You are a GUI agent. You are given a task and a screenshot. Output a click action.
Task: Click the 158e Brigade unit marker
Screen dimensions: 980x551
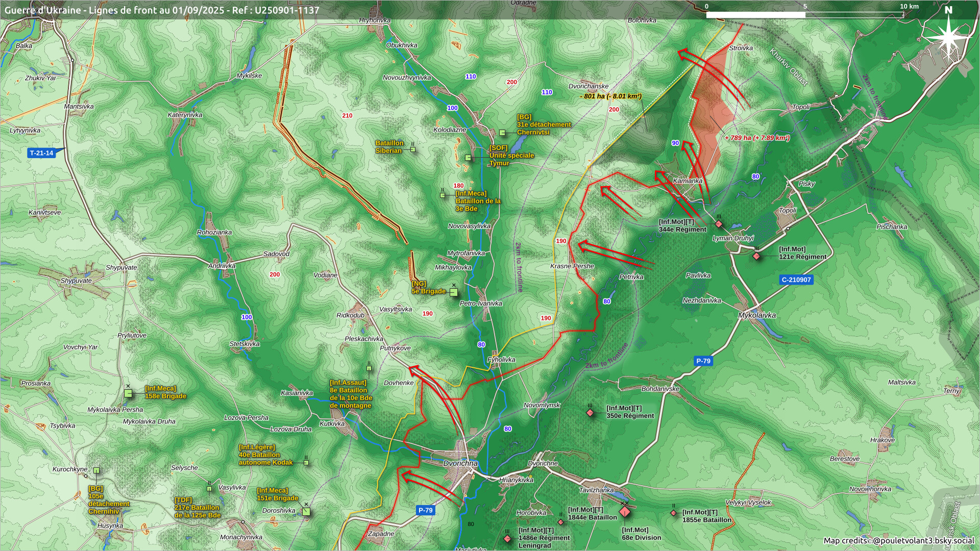pyautogui.click(x=128, y=393)
